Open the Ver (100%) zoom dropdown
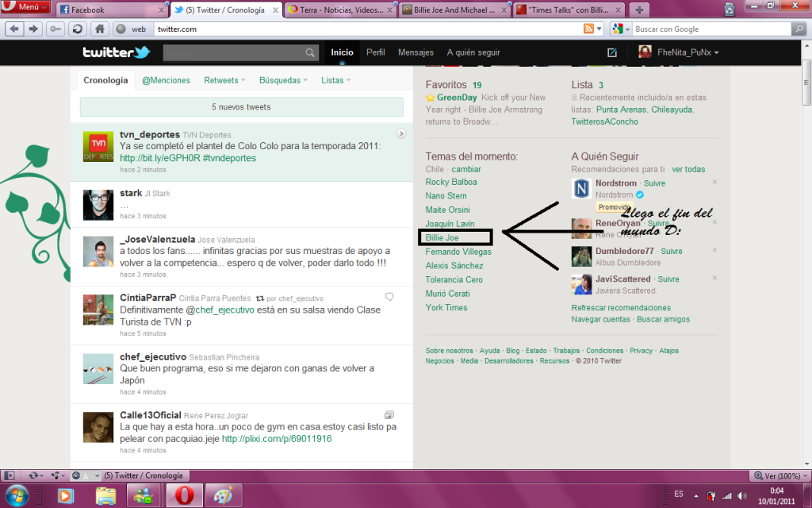The height and width of the screenshot is (508, 812). coord(779,475)
